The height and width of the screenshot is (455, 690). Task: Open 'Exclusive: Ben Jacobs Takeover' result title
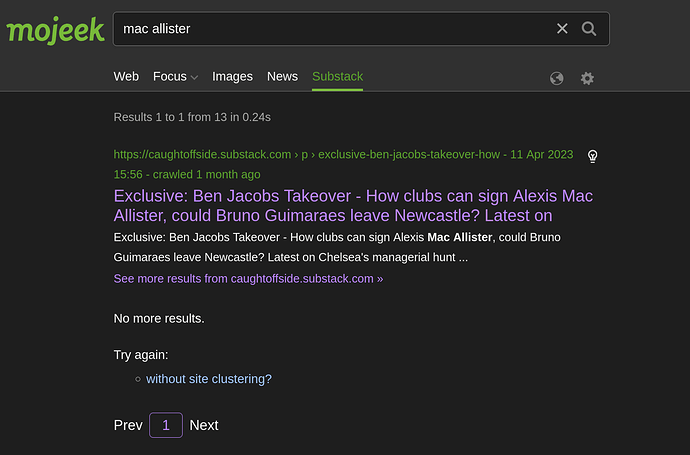coord(353,205)
